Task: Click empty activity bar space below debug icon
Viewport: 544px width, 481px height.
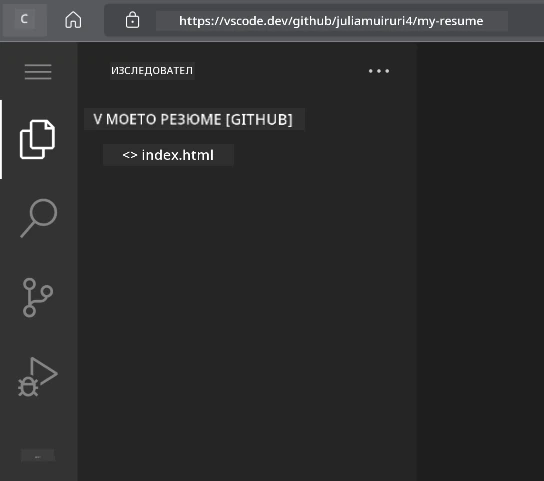Action: [x=38, y=422]
